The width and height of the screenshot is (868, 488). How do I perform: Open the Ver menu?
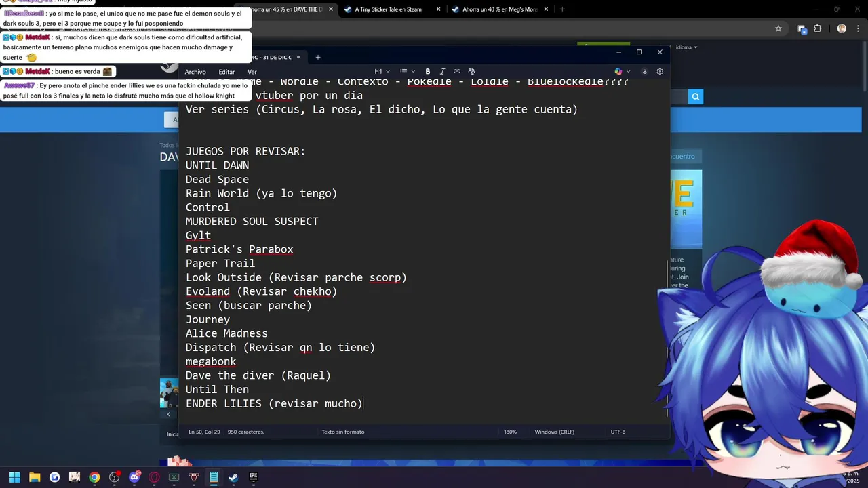tap(252, 72)
